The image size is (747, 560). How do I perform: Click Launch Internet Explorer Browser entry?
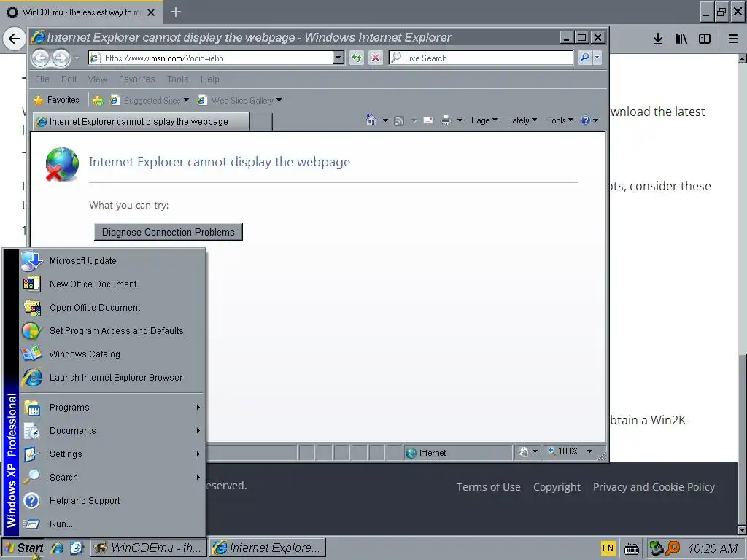pyautogui.click(x=112, y=378)
